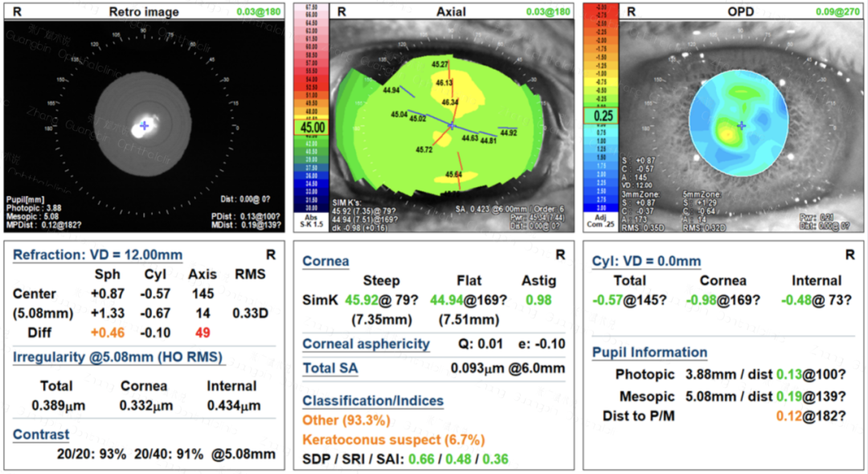Click the highlighted 45.00 box on Axial scale
The width and height of the screenshot is (868, 474).
pos(312,127)
